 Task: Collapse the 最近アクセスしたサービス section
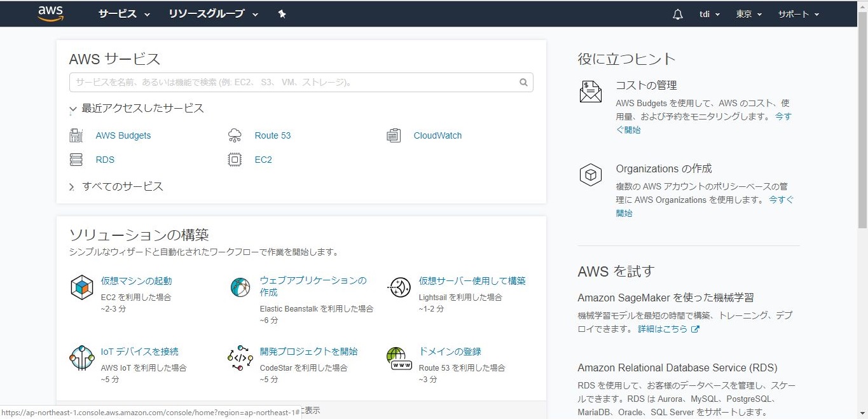(x=73, y=109)
